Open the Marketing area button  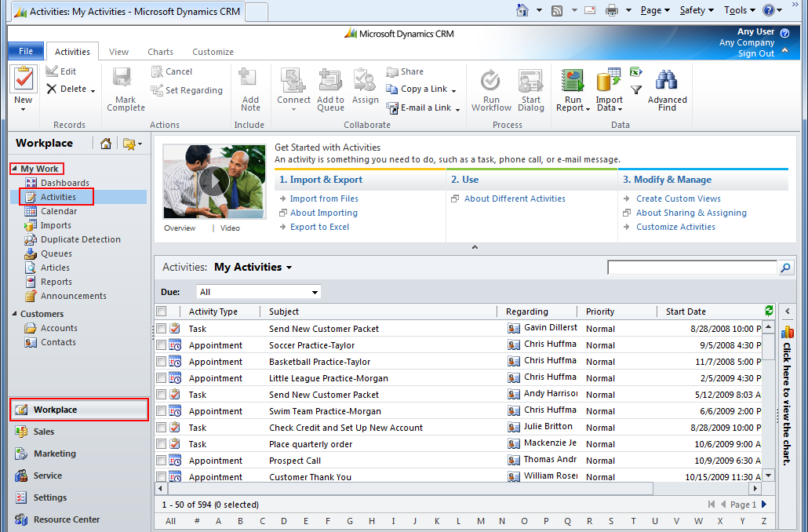pyautogui.click(x=79, y=454)
